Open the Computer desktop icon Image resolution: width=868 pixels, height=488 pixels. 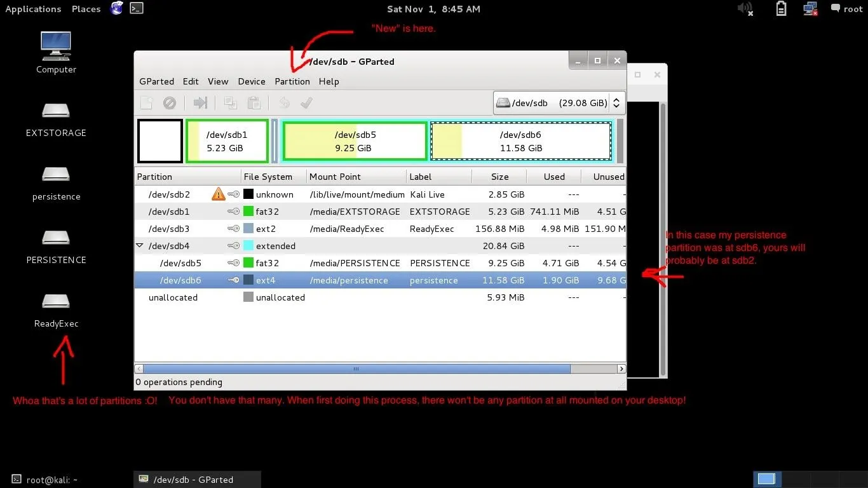click(x=56, y=52)
